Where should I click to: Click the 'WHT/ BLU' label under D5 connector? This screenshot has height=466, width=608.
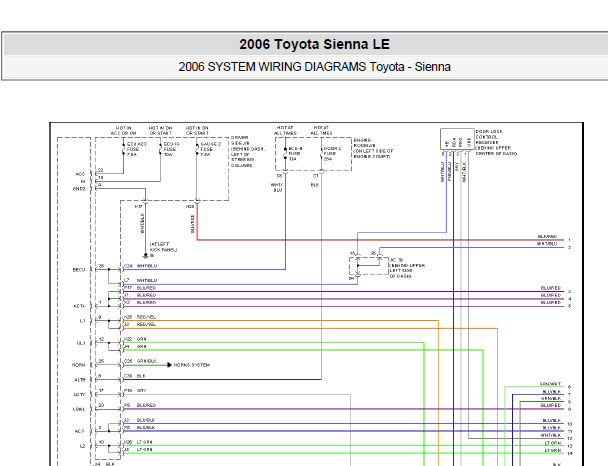coord(277,187)
